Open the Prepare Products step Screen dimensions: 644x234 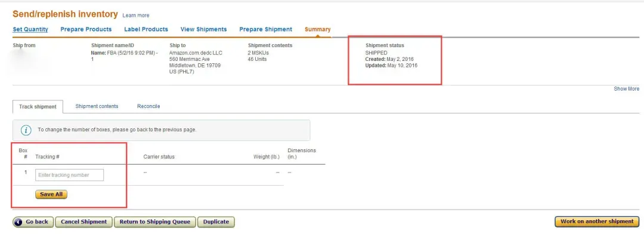[x=86, y=29]
